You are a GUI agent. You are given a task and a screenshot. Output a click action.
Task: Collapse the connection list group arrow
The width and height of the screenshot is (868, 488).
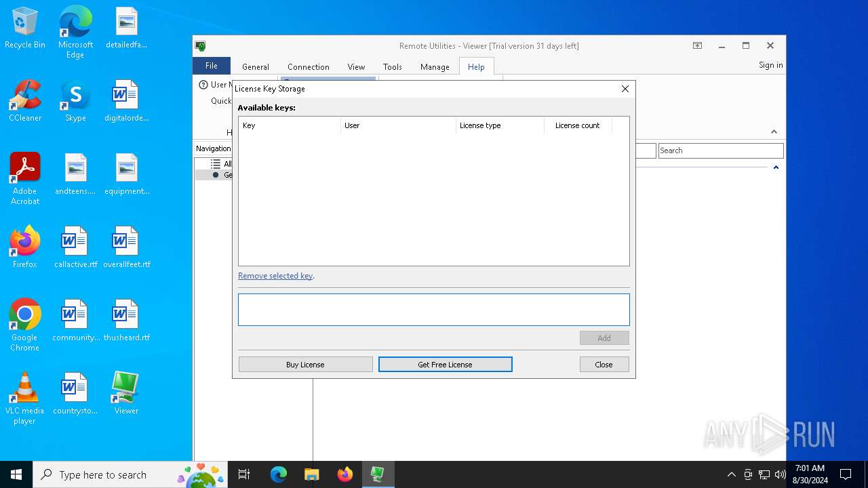coord(776,167)
